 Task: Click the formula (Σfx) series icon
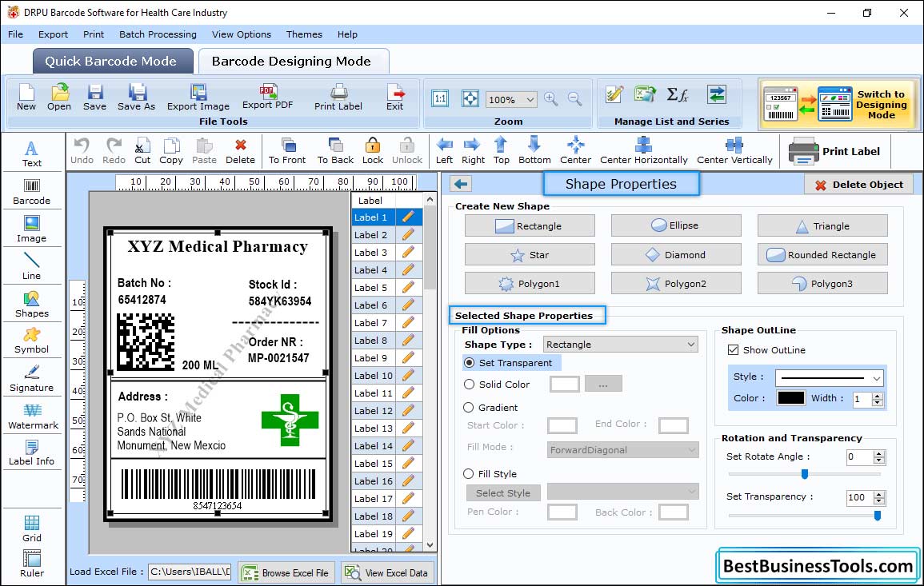pos(677,94)
